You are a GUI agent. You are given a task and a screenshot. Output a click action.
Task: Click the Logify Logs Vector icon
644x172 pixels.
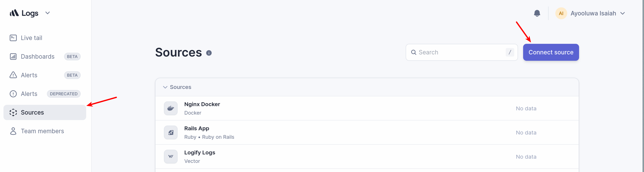[x=171, y=157]
